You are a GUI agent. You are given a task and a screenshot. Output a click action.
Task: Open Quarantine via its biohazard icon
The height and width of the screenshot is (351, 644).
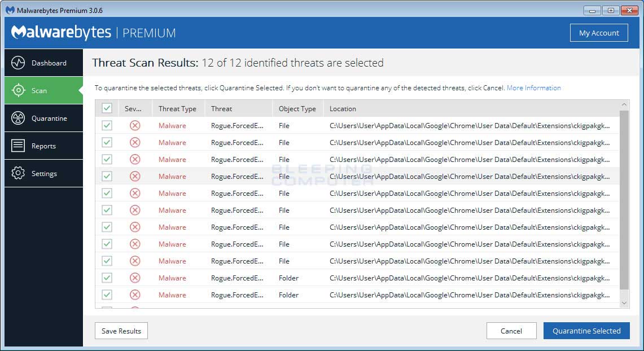(x=19, y=118)
